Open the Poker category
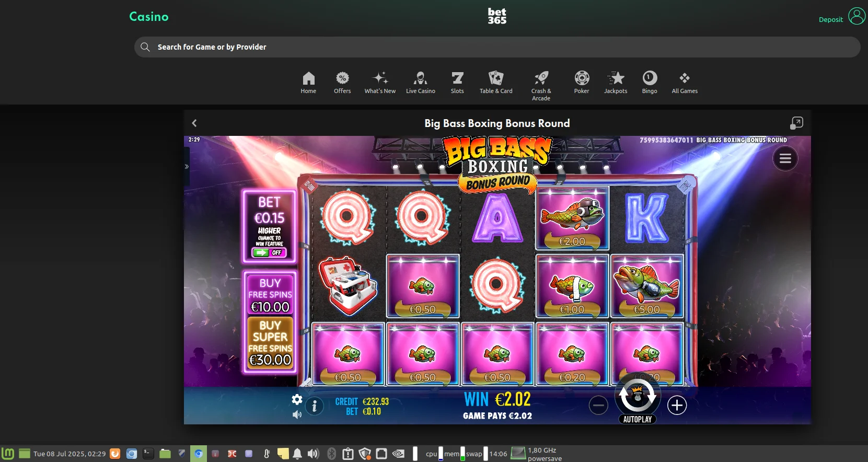The height and width of the screenshot is (462, 868). pos(582,83)
